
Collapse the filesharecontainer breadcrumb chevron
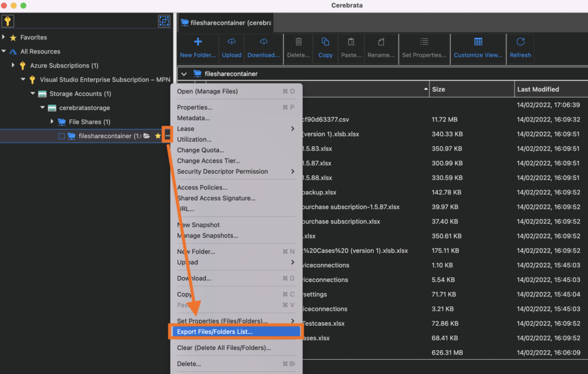point(183,74)
